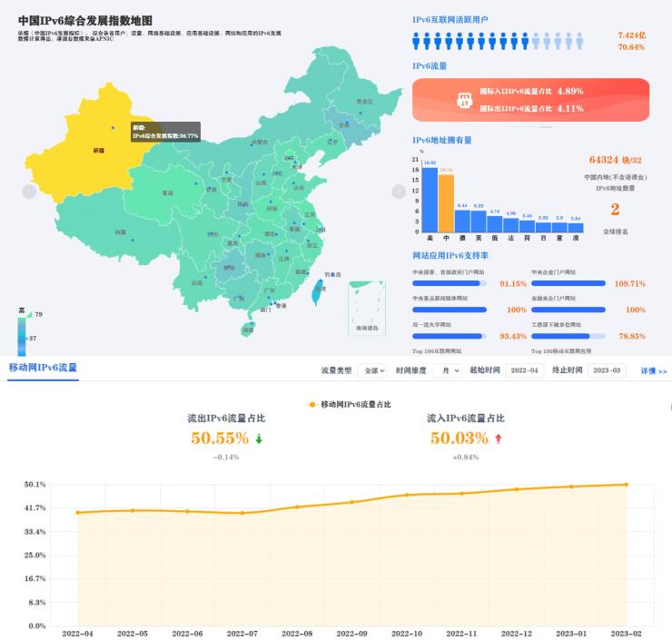Click the 英 bar in address chart
The width and height of the screenshot is (672, 640).
click(x=479, y=222)
